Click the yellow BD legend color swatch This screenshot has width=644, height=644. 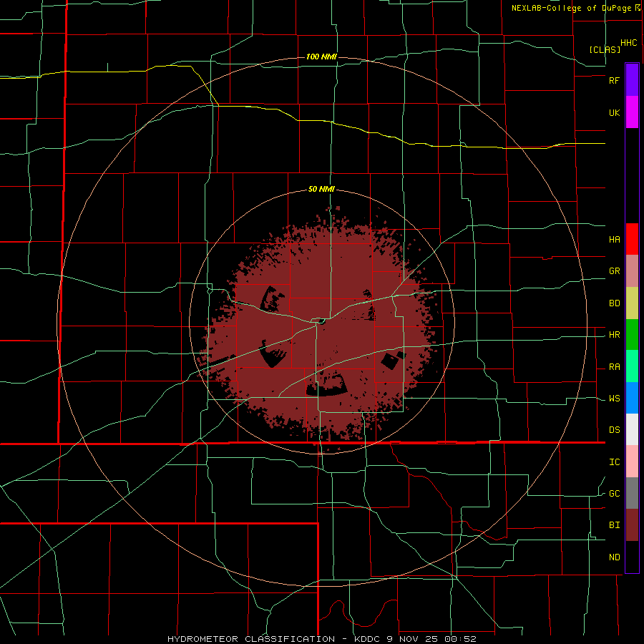[x=632, y=303]
